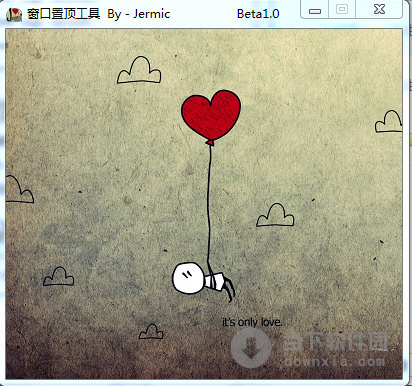Close the 窗口置顶工具 window

click(x=379, y=9)
